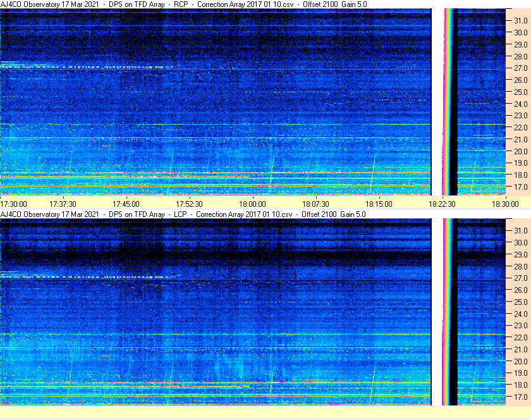Click the 18:22:30 time axis label
531x420 pixels.
[x=442, y=204]
